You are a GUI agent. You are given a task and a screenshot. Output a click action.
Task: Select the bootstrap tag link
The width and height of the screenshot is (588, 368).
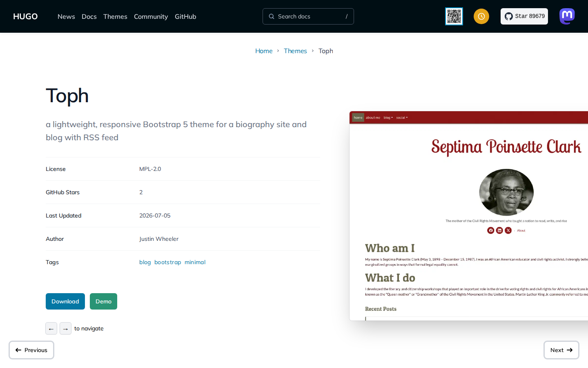click(168, 262)
